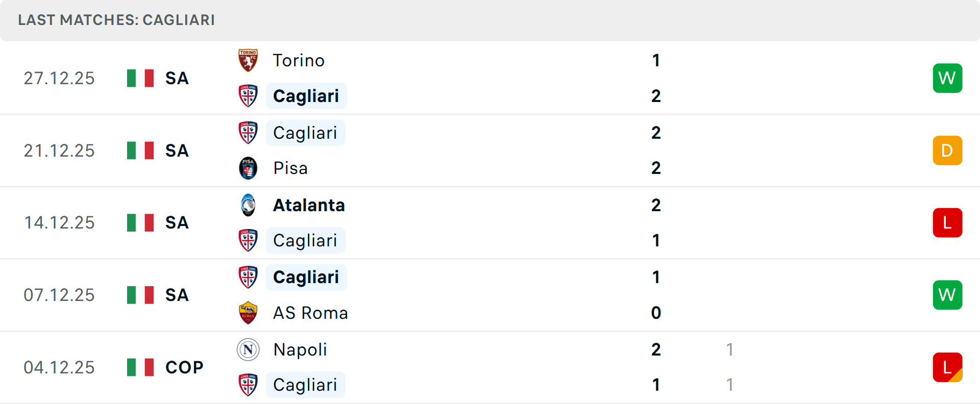The width and height of the screenshot is (980, 404).
Task: Click the Torino club crest
Action: (248, 60)
